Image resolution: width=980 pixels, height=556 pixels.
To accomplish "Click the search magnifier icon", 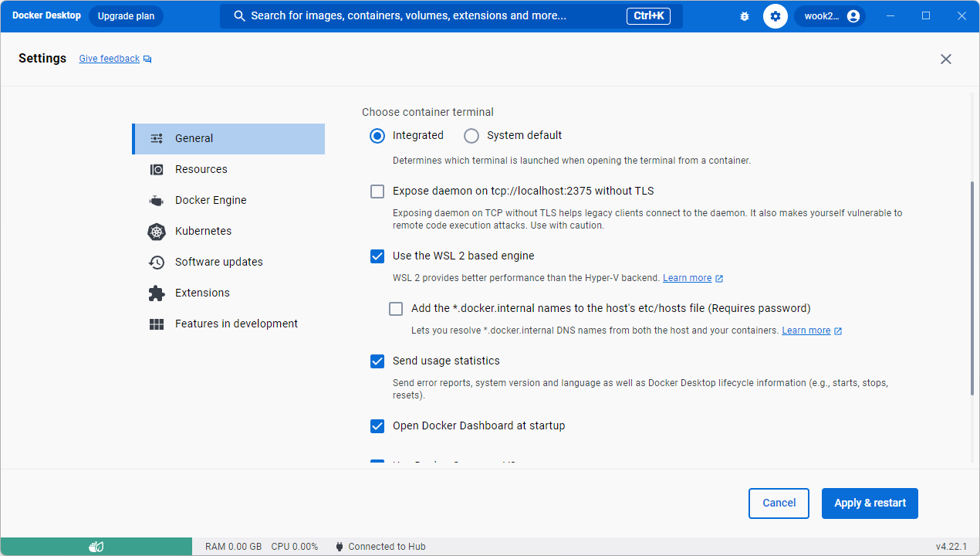I will (x=239, y=16).
